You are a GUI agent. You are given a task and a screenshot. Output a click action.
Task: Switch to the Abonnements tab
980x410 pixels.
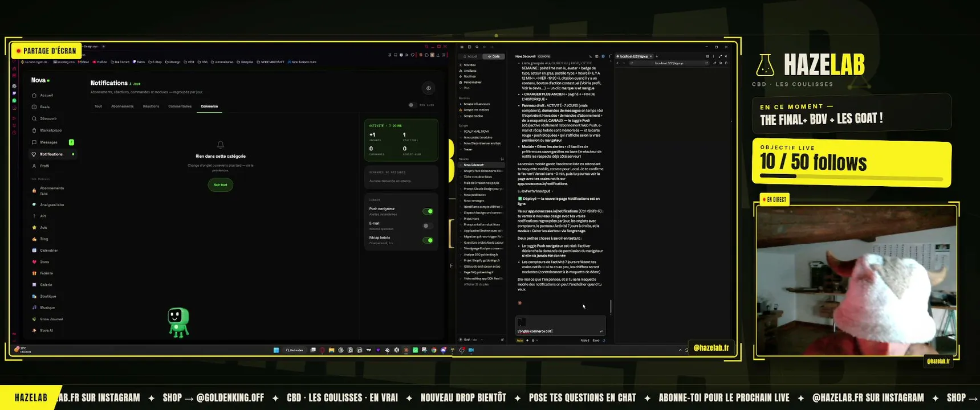(122, 106)
